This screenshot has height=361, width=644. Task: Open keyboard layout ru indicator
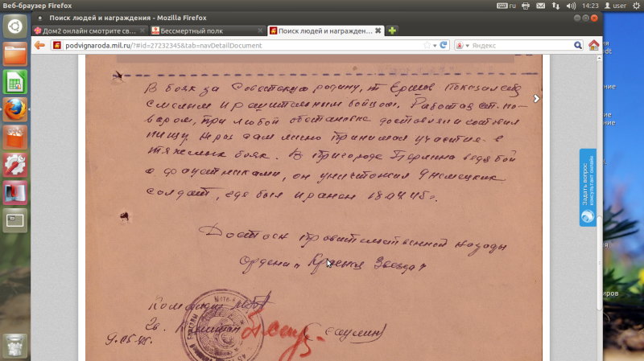click(x=506, y=6)
